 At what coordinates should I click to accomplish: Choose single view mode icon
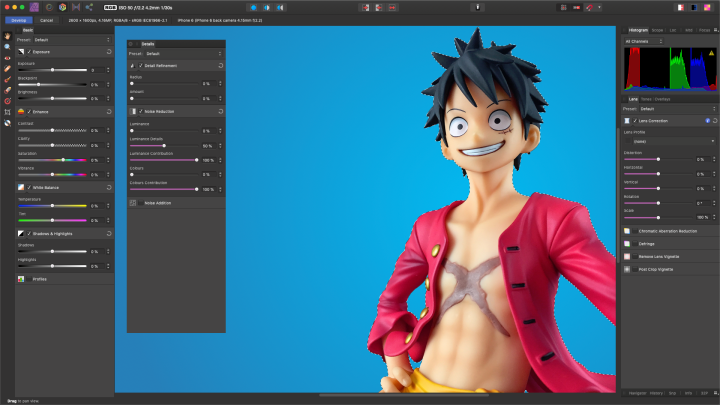click(253, 7)
